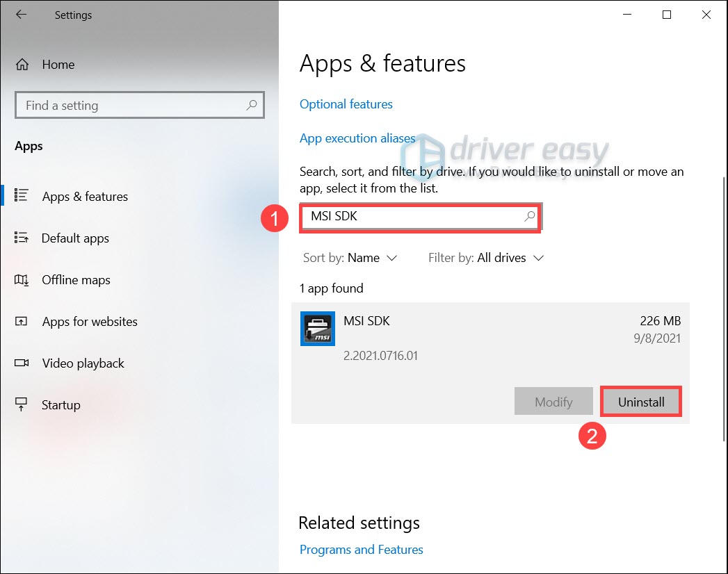Click the search magnifier in app list box

(529, 216)
